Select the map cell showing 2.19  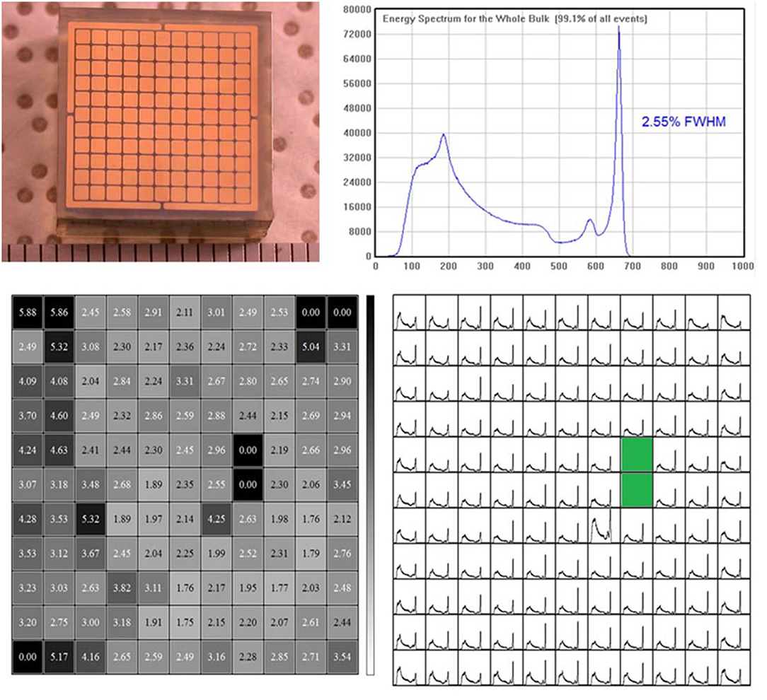[x=279, y=450]
